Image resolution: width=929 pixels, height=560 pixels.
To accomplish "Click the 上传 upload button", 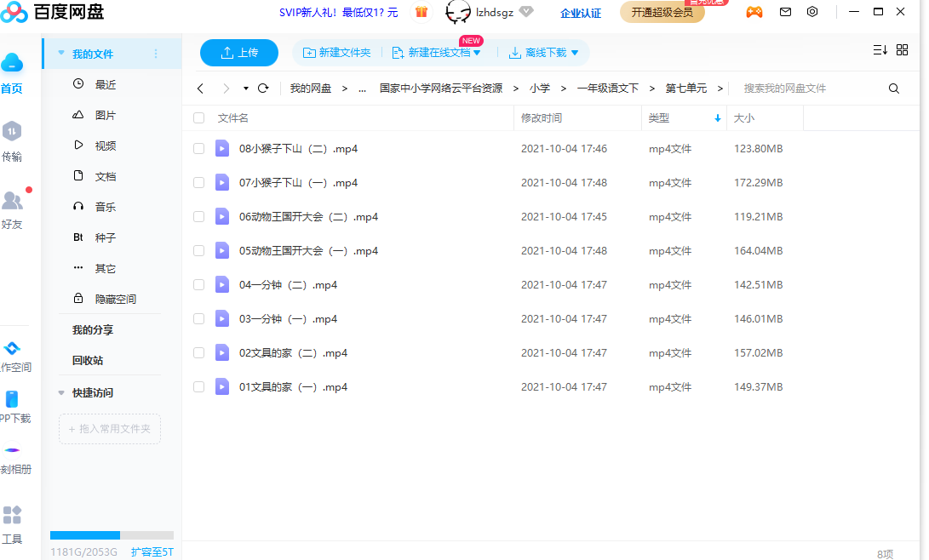I will click(x=238, y=52).
